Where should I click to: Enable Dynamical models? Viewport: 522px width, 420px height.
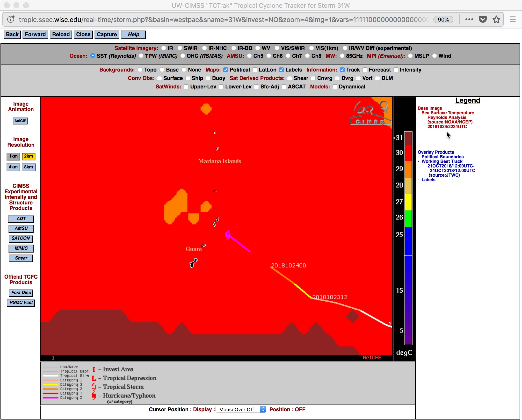(x=335, y=87)
